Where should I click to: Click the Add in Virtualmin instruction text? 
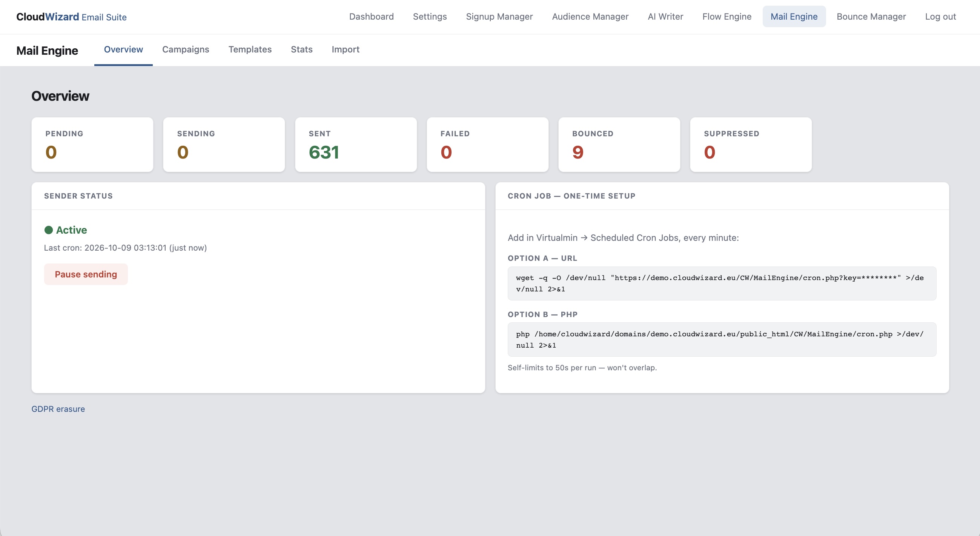[x=623, y=238]
